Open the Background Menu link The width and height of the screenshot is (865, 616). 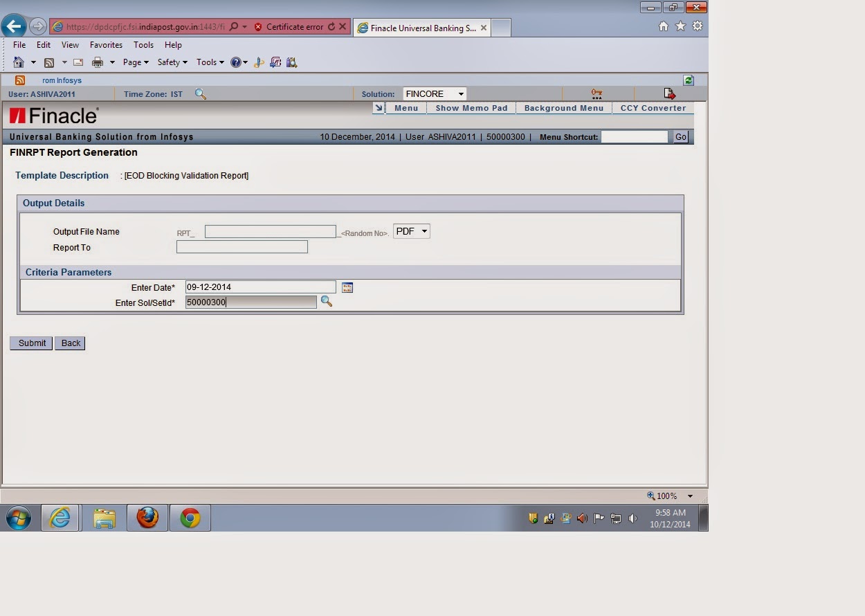[x=564, y=108]
